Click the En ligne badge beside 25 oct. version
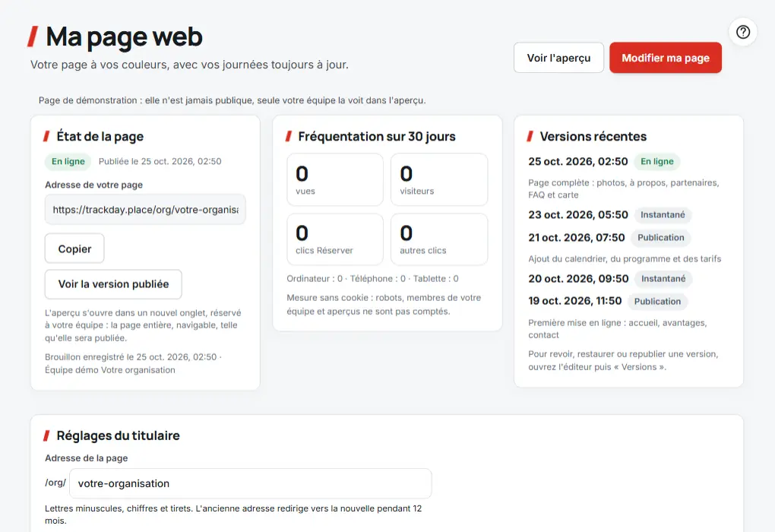 tap(657, 162)
